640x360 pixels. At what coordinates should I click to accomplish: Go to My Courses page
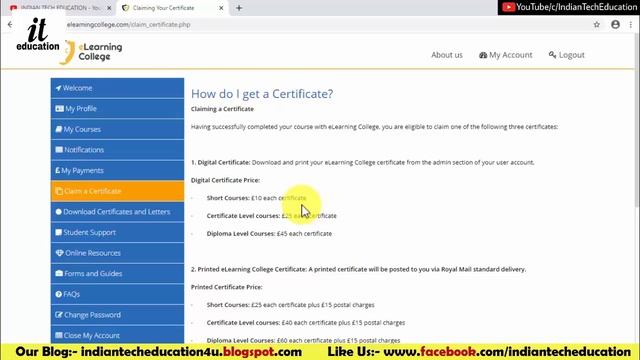(x=117, y=129)
